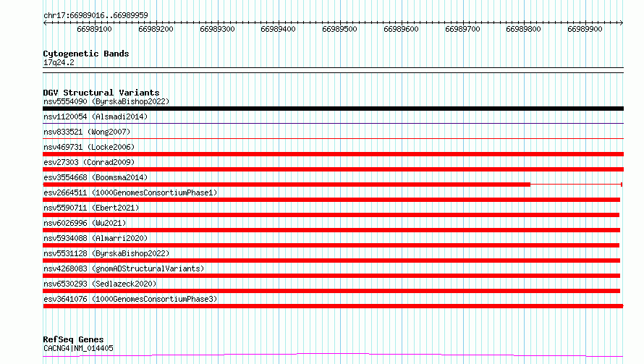
Task: Open variant nsv5934088 (Almarri2020)
Action: [x=96, y=238]
